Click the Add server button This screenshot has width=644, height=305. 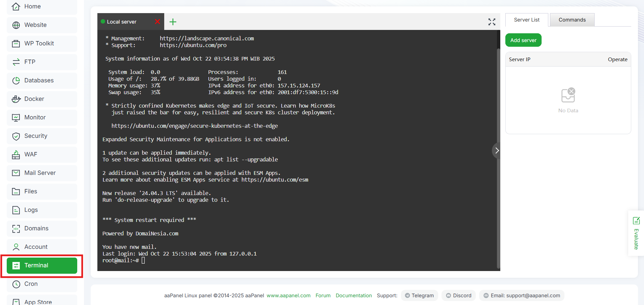523,40
